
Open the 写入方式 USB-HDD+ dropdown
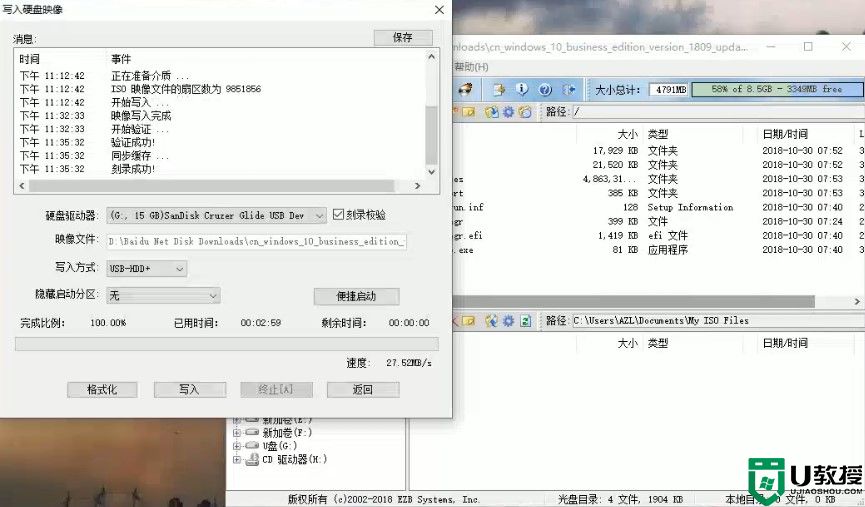(x=146, y=269)
